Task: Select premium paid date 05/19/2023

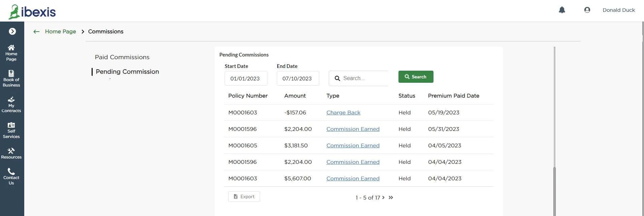Action: tap(444, 113)
